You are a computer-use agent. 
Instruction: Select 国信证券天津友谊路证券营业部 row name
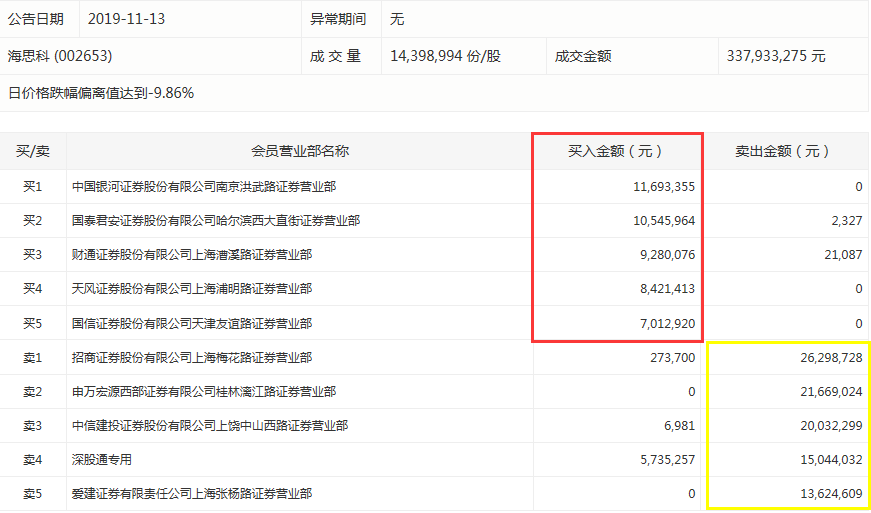pyautogui.click(x=192, y=323)
